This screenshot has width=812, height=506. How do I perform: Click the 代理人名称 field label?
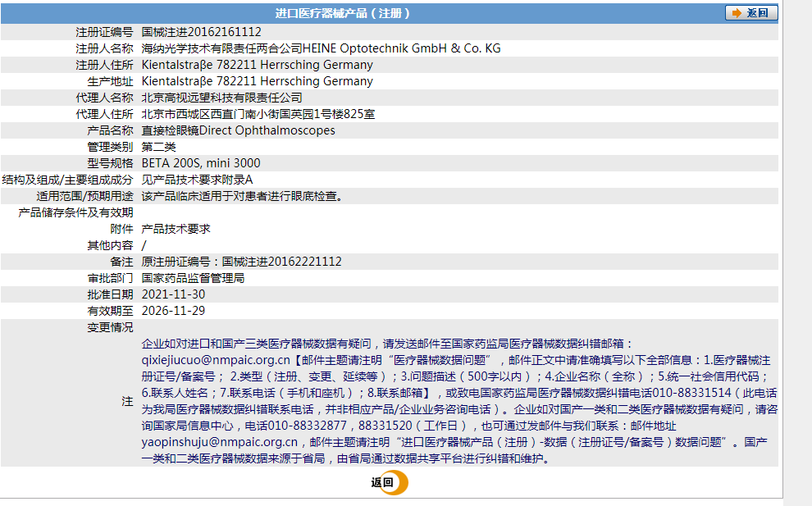(105, 98)
